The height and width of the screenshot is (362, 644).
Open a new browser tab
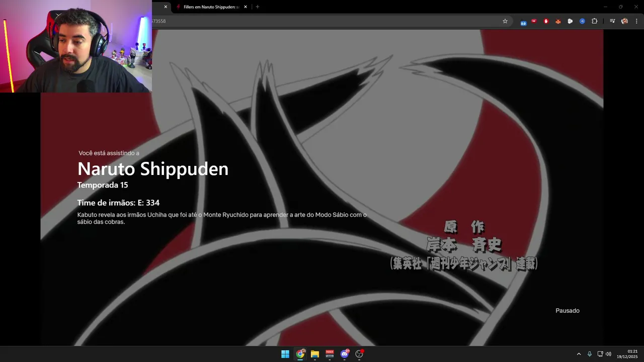258,7
